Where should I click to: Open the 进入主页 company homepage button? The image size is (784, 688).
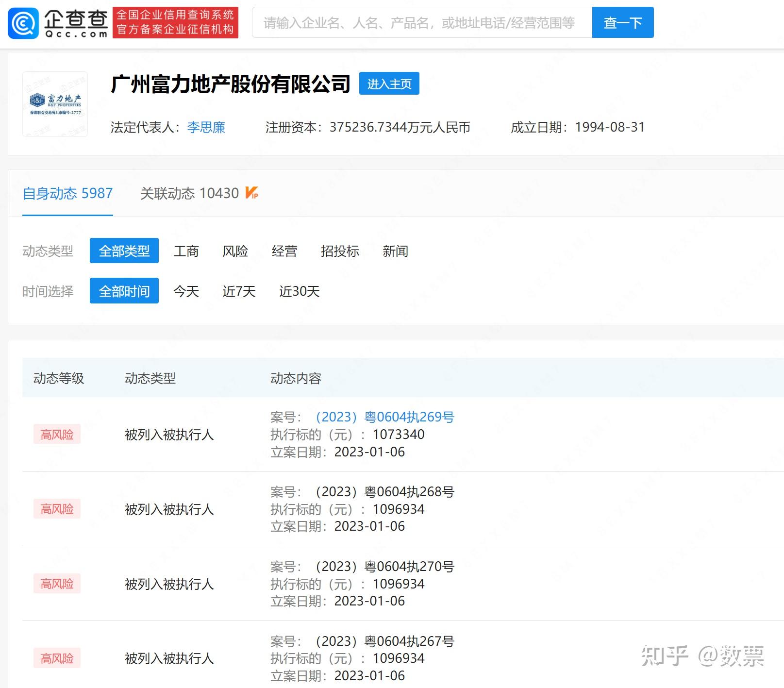click(x=389, y=84)
